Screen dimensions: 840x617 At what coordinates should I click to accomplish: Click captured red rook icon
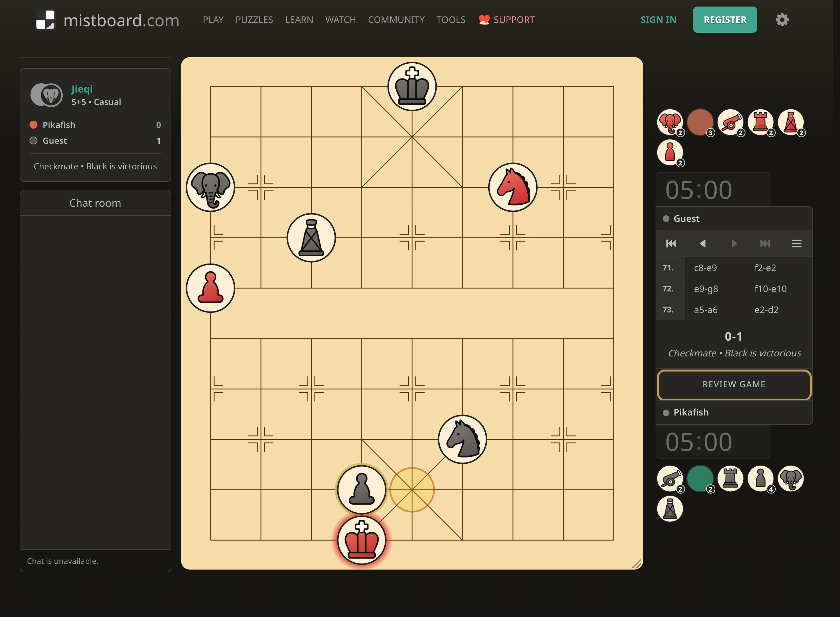[x=761, y=122]
